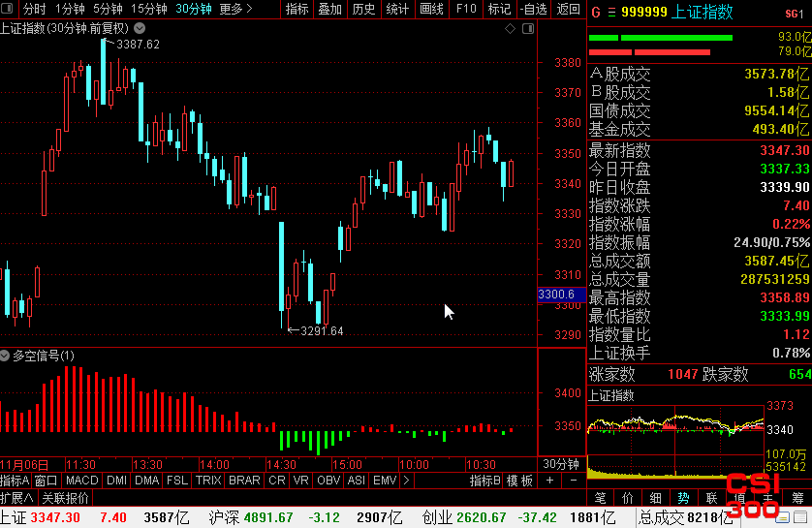Click the 上证指数 intraday mini chart

point(675,442)
